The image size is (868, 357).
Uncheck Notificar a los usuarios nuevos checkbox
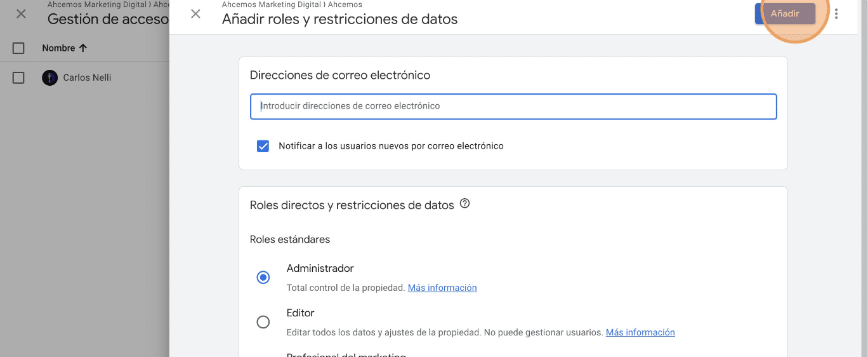(263, 146)
